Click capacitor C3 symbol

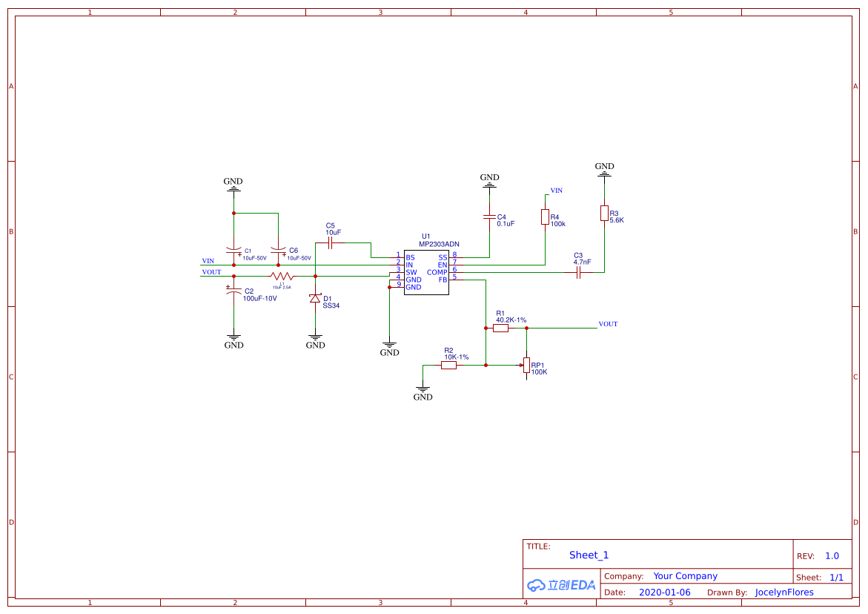click(x=578, y=272)
